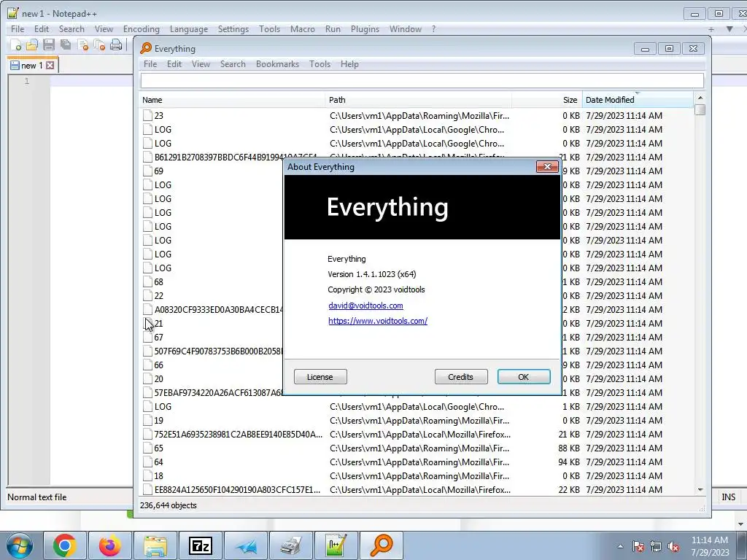This screenshot has width=747, height=560.
Task: Click OK in About Everything dialog
Action: coord(524,377)
